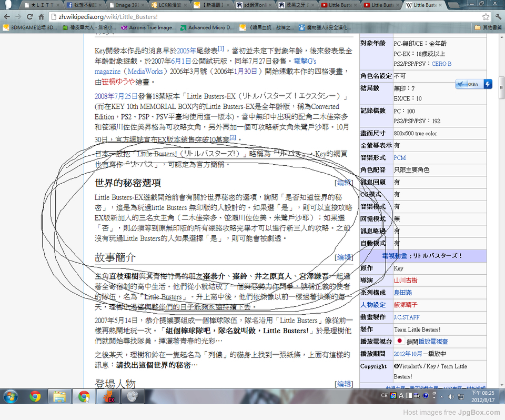505x420 pixels.
Task: Open the Windows Start menu orb
Action: coord(12,396)
